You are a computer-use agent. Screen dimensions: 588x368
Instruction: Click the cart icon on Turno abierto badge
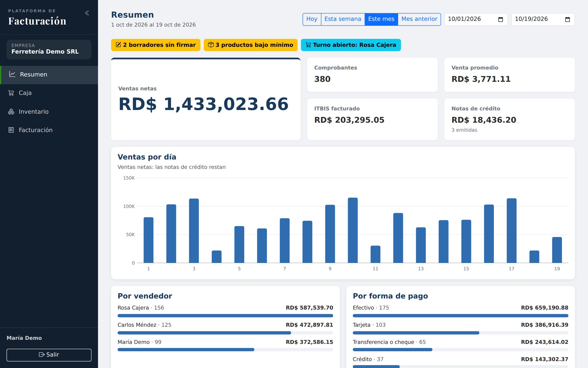coord(308,45)
